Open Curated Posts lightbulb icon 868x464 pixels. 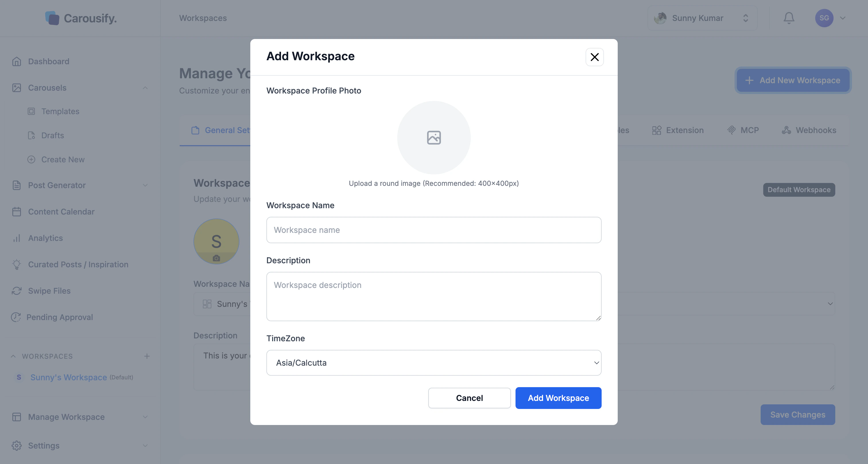click(x=17, y=264)
